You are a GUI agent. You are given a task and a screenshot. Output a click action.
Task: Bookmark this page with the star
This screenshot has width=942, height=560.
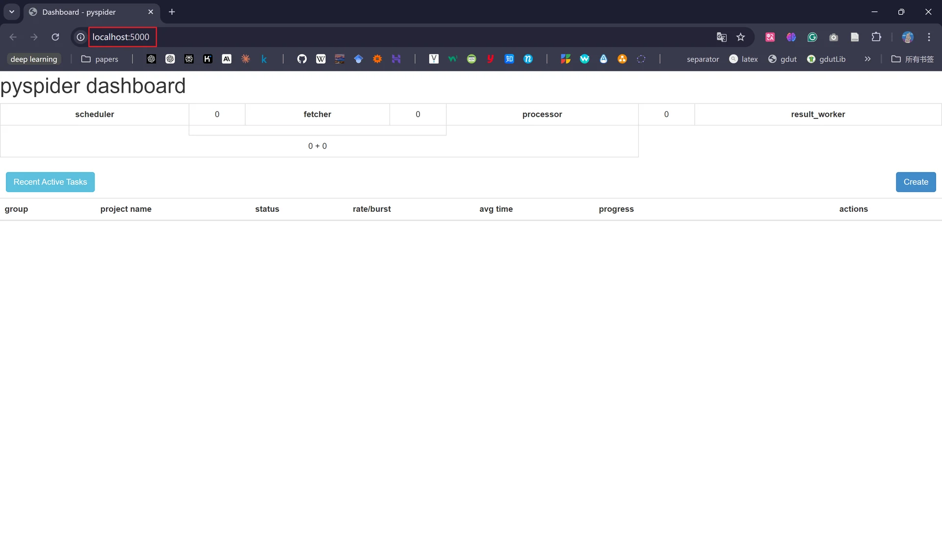pos(741,37)
